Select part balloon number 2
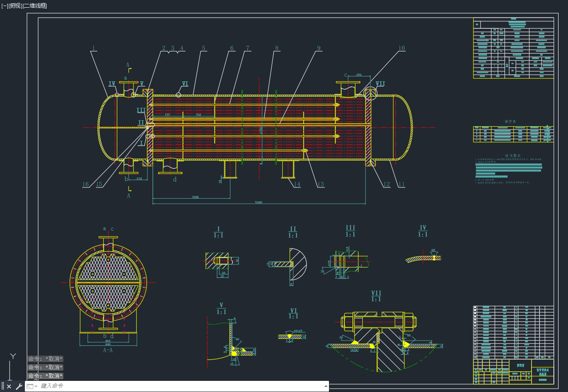This screenshot has height=392, width=568. click(x=164, y=48)
